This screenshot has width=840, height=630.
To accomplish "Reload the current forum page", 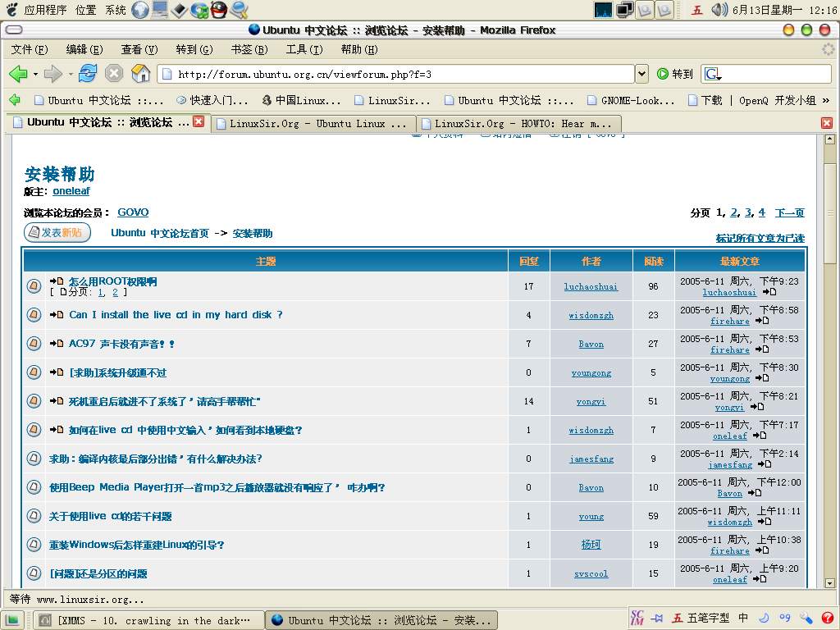I will pyautogui.click(x=88, y=73).
